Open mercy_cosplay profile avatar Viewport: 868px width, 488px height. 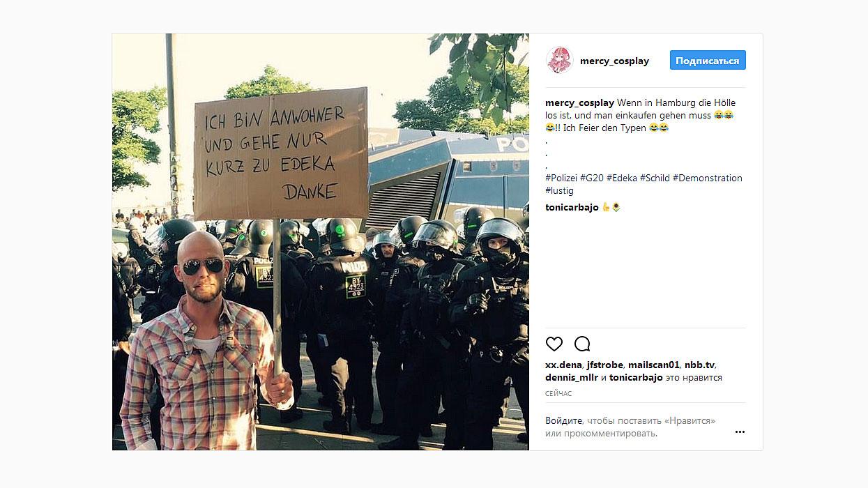559,61
